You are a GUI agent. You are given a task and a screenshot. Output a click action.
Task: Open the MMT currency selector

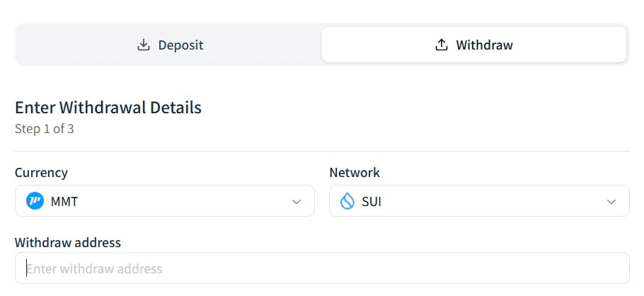click(x=164, y=202)
